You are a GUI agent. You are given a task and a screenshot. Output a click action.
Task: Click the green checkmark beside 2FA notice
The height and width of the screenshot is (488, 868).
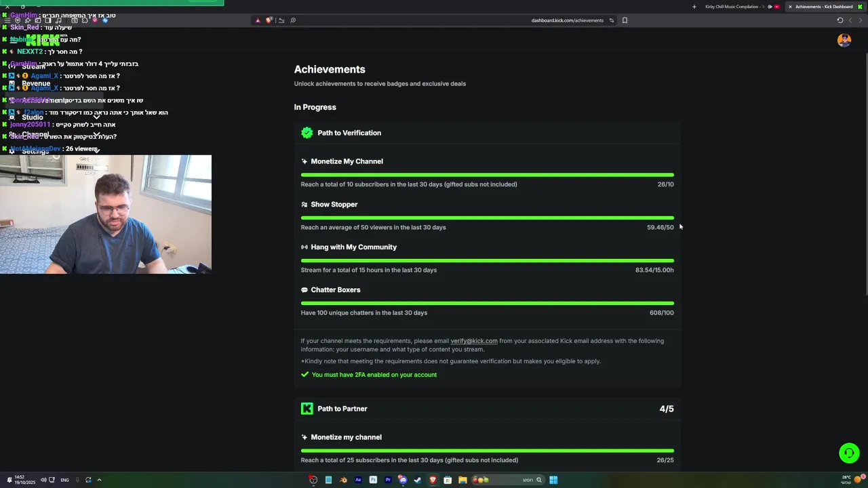tap(305, 374)
